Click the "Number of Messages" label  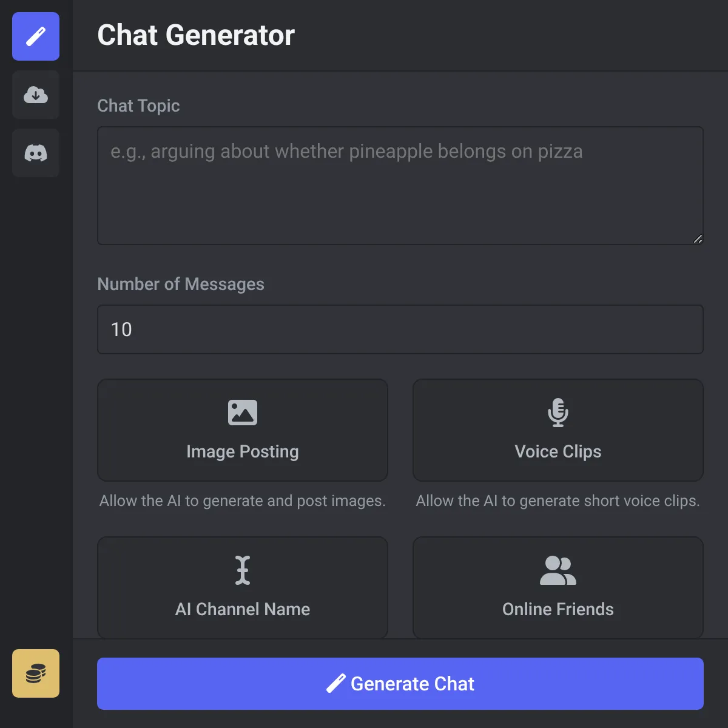(x=181, y=284)
